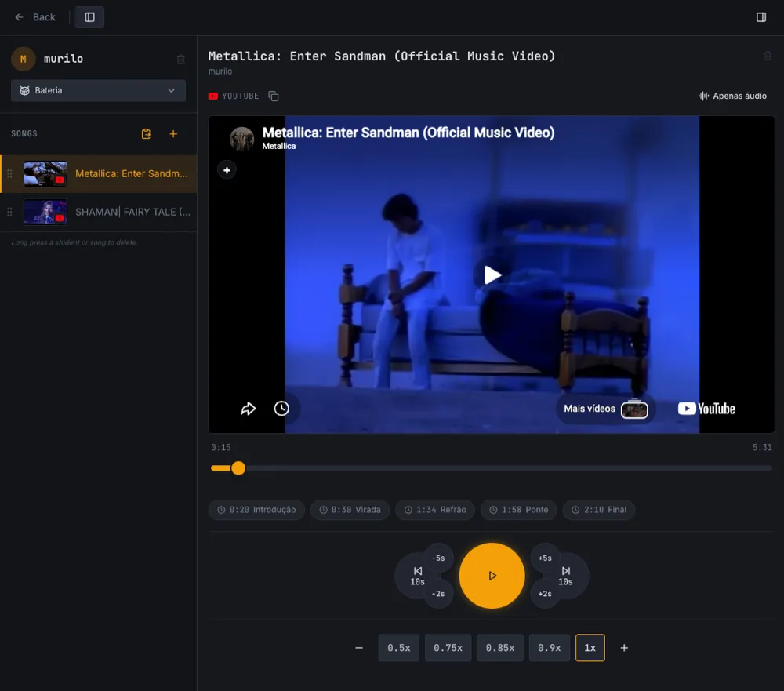The height and width of the screenshot is (691, 784).
Task: Click the playback progress slider knob
Action: tap(238, 468)
